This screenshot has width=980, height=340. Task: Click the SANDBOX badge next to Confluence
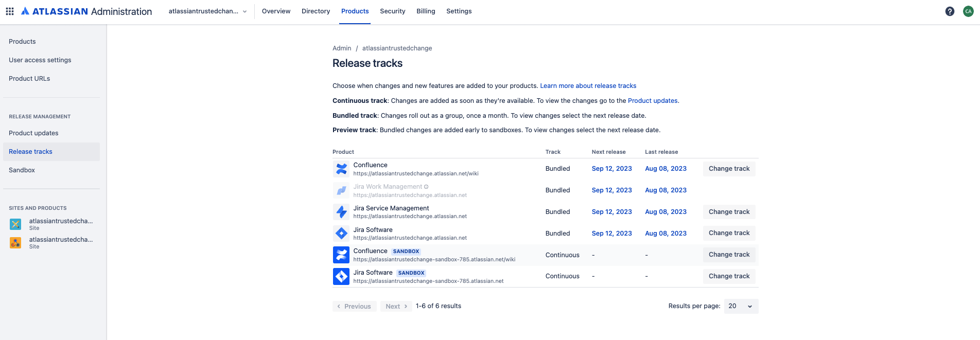click(x=406, y=252)
